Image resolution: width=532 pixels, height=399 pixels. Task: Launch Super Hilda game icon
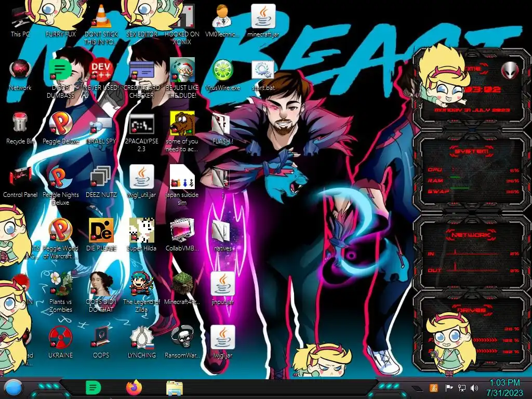point(142,231)
